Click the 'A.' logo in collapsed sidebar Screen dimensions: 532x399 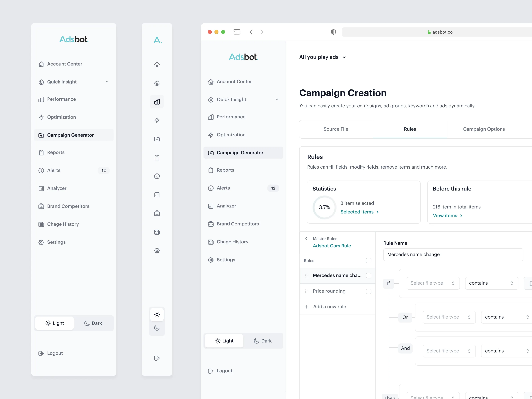click(158, 40)
